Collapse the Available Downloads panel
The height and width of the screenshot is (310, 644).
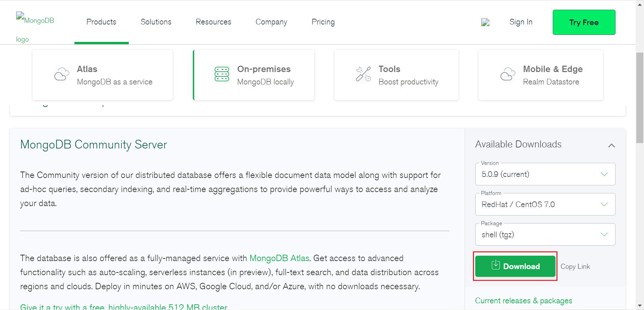(x=611, y=145)
